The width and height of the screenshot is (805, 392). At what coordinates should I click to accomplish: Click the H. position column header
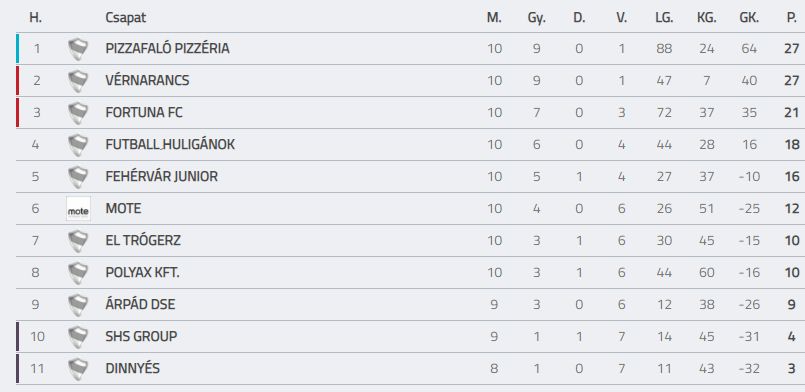(x=35, y=17)
